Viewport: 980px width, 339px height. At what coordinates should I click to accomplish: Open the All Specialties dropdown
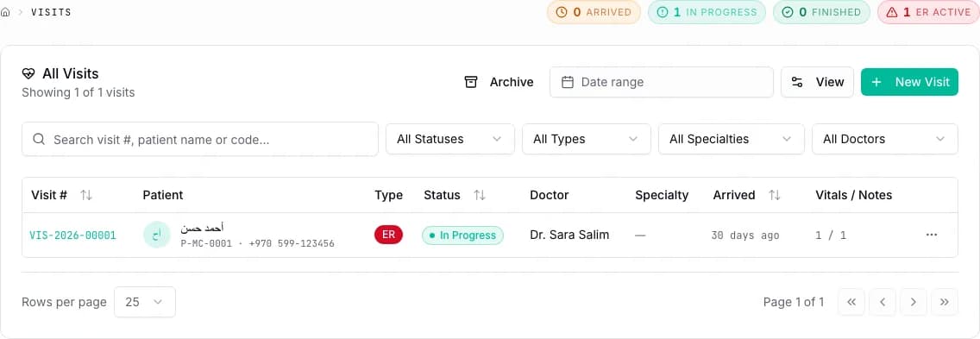732,139
